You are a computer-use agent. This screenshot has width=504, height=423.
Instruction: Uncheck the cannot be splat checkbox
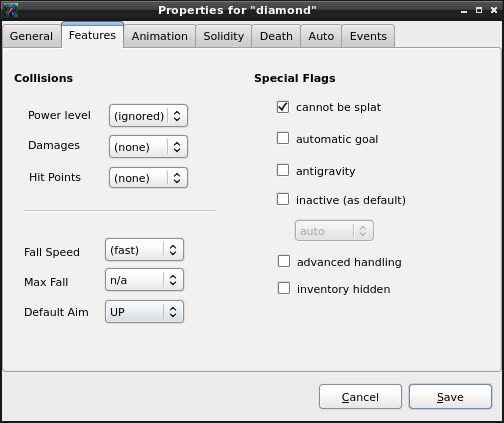point(283,107)
